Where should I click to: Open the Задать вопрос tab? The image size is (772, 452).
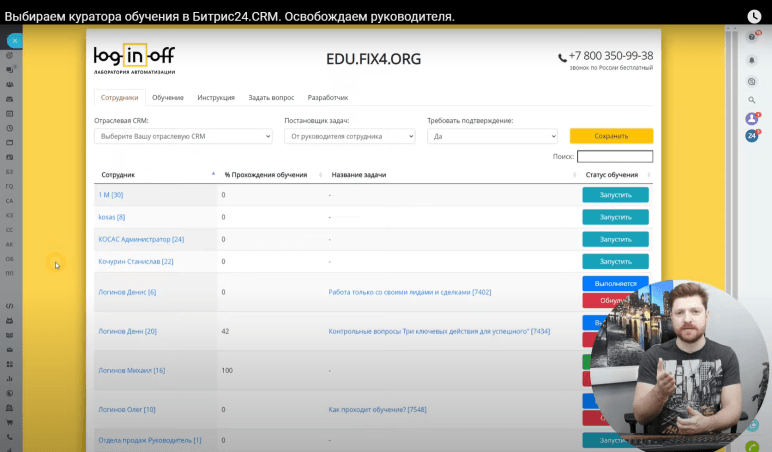(271, 97)
